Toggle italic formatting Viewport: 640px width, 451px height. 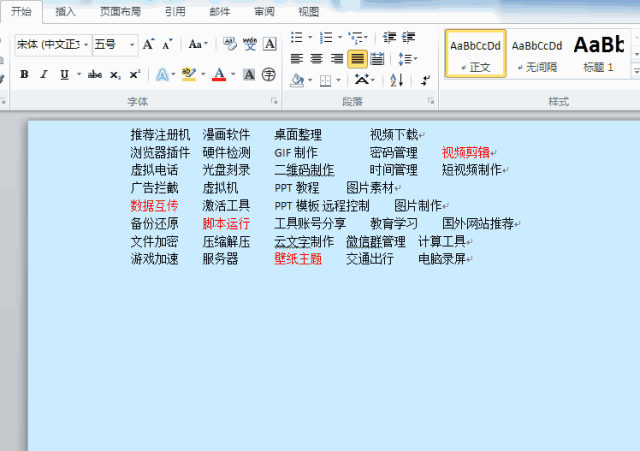coord(44,74)
